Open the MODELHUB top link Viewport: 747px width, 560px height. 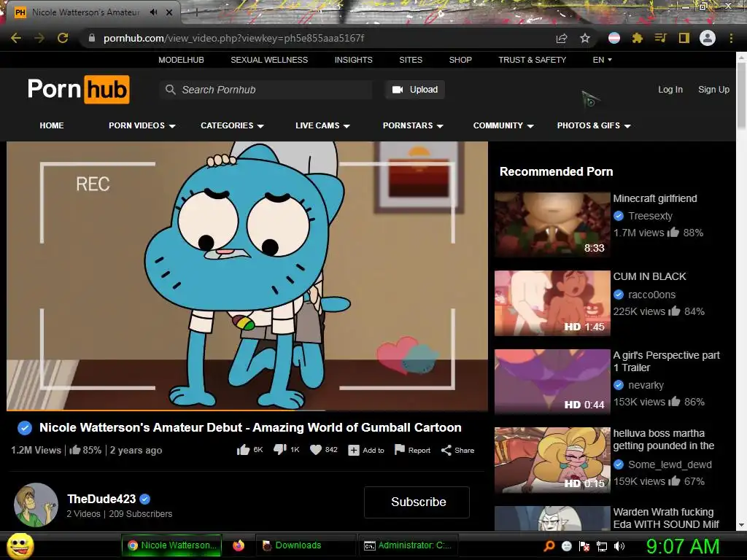tap(181, 60)
